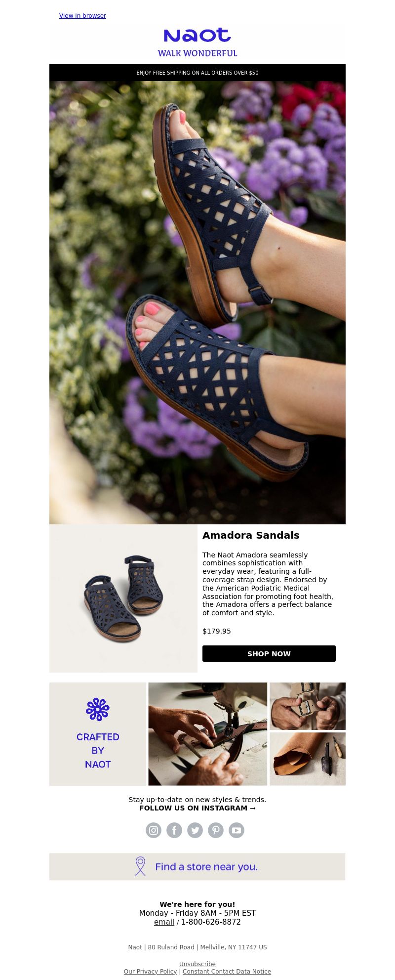
Task: Click the Amadora sandals product thumbnail
Action: 123,598
